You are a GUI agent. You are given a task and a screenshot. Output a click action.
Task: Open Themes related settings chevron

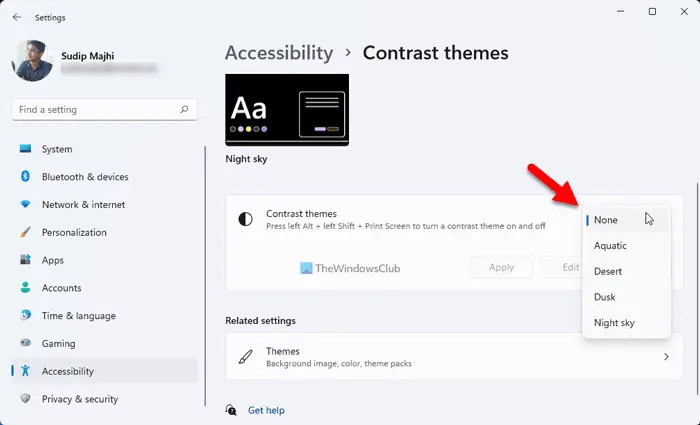click(666, 356)
